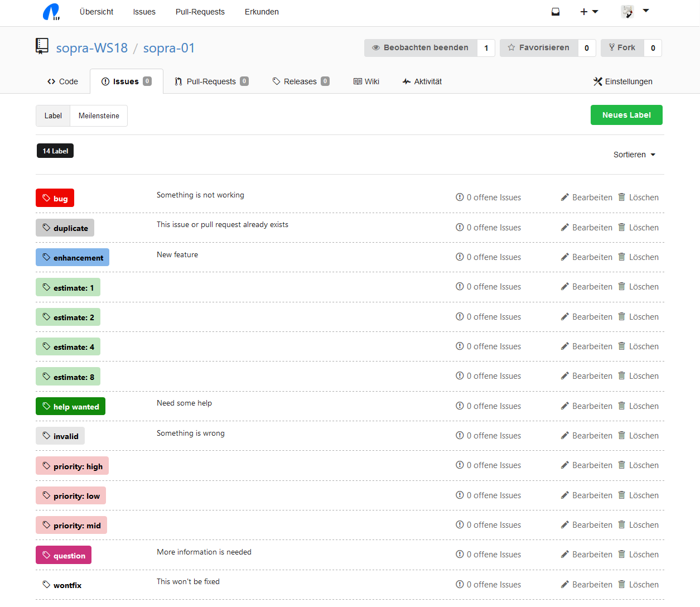
Task: Click pencil icon for question label
Action: 564,555
